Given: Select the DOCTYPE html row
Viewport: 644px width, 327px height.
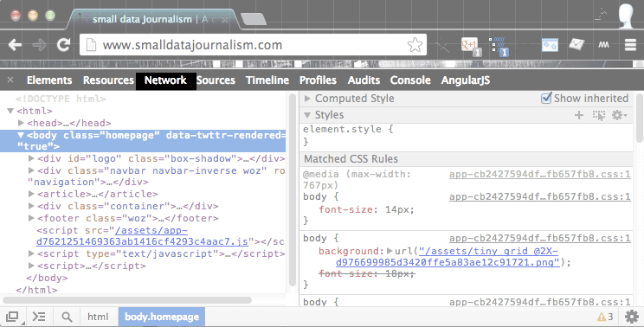Looking at the screenshot, I should point(61,99).
